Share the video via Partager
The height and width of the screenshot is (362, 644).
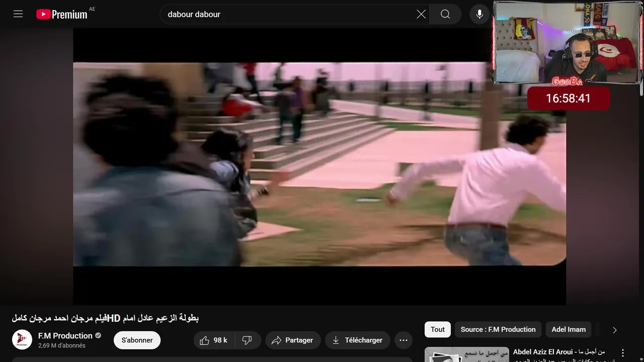click(292, 340)
